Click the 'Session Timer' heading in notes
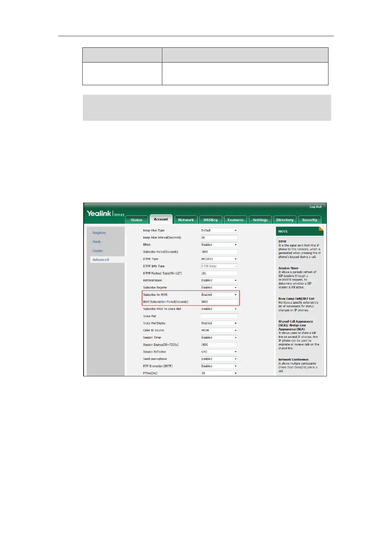This screenshot has width=392, height=554. click(288, 268)
